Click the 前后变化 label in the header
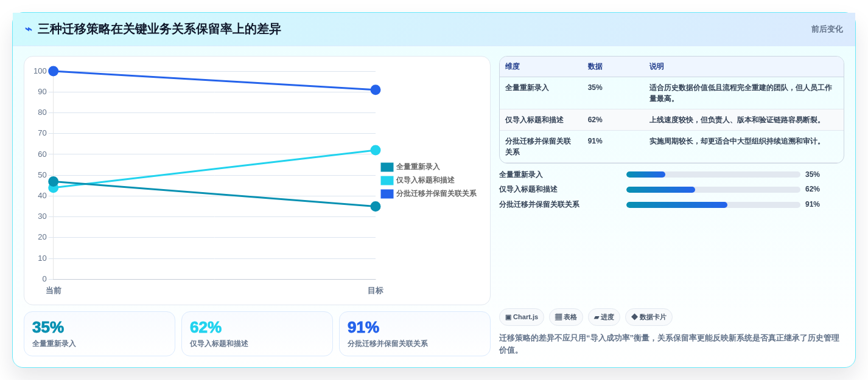The image size is (868, 380). [x=827, y=29]
